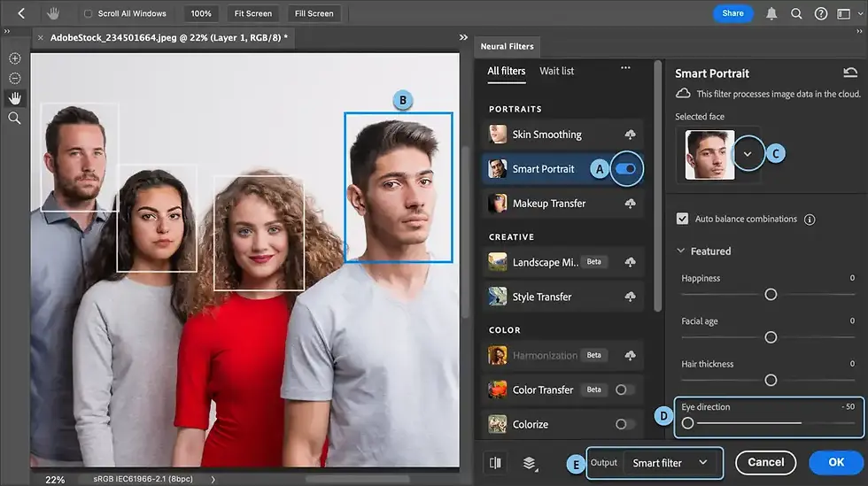Open the Output Smart filter dropdown

(670, 462)
